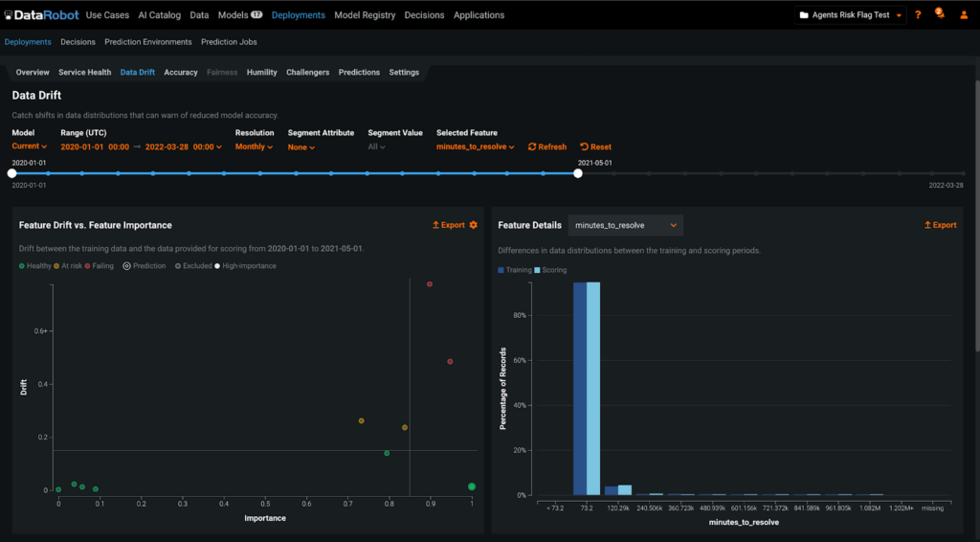Click the Reset button
This screenshot has width=980, height=542.
(x=596, y=147)
